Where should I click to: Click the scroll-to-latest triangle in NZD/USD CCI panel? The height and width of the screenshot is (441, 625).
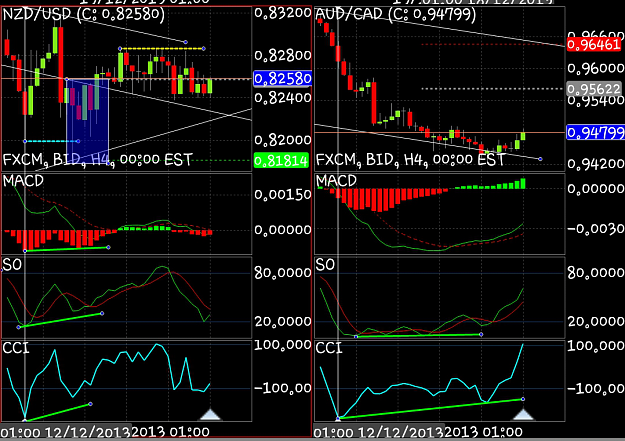pos(210,414)
